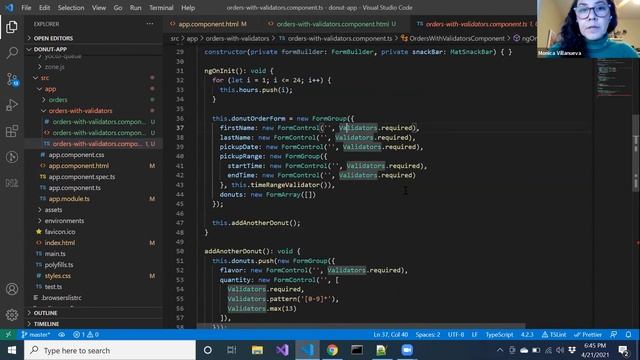This screenshot has height=360, width=640.
Task: Click the remote window indicator in status bar
Action: (8, 334)
